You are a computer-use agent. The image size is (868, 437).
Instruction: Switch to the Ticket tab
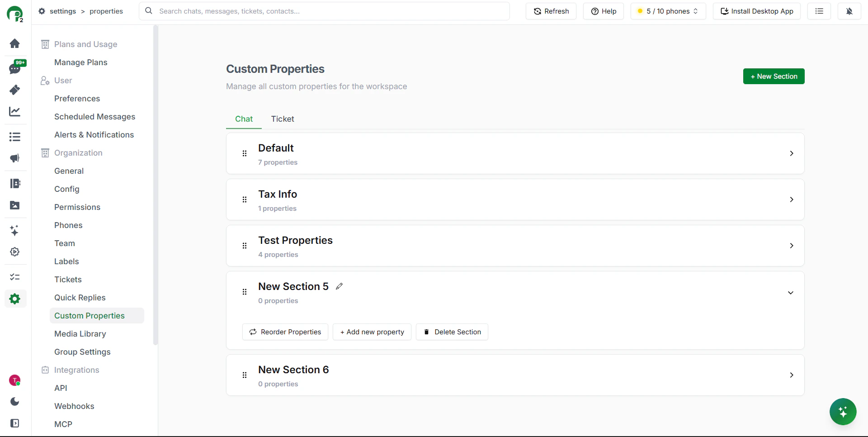pyautogui.click(x=283, y=119)
